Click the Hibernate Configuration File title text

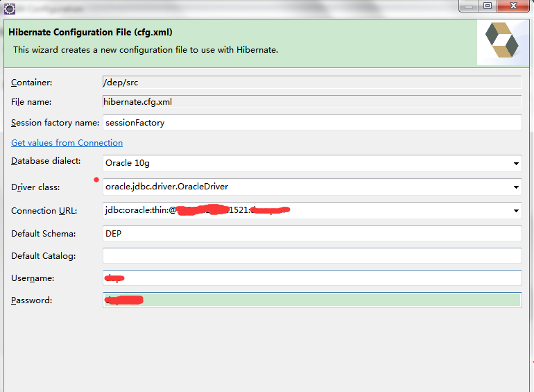(90, 32)
